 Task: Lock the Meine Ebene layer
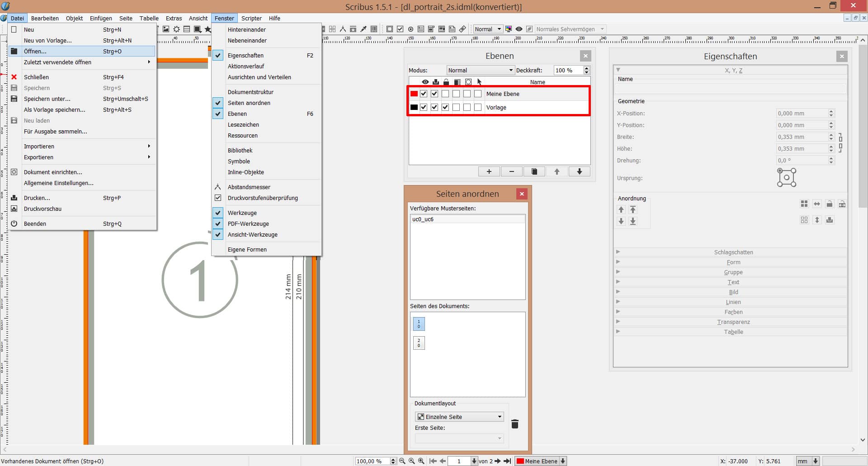pyautogui.click(x=445, y=94)
